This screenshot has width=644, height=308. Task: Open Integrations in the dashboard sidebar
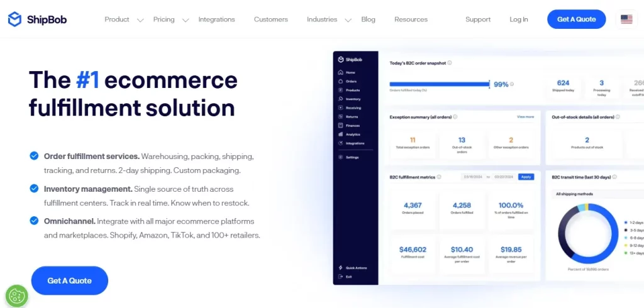pos(351,143)
